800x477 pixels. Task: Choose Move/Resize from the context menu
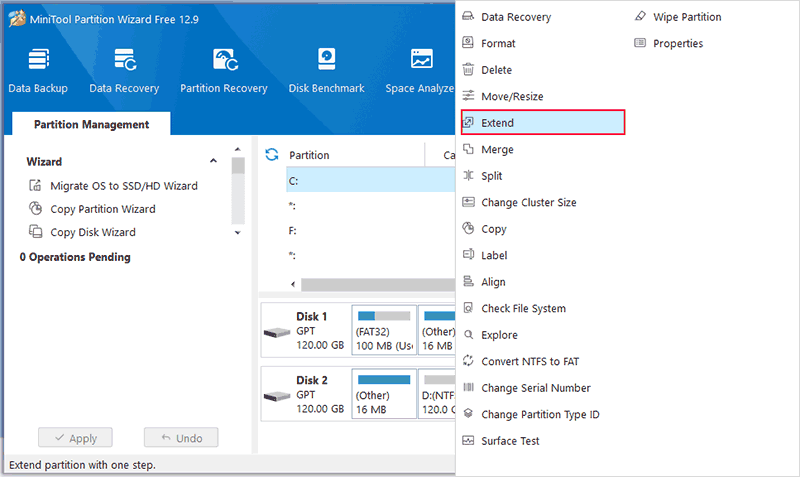(511, 96)
